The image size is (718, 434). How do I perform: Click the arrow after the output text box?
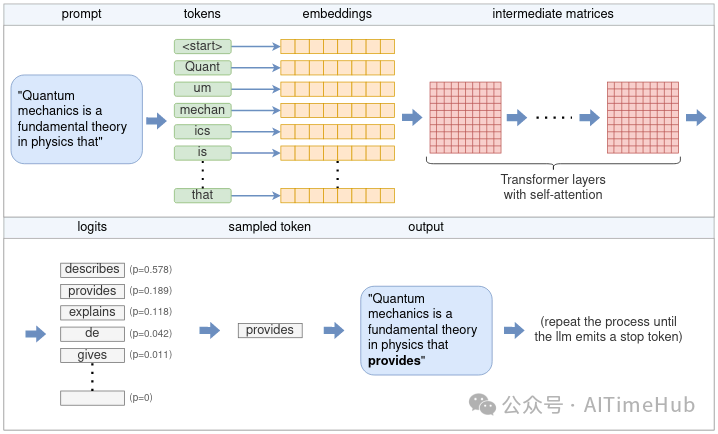tap(514, 330)
